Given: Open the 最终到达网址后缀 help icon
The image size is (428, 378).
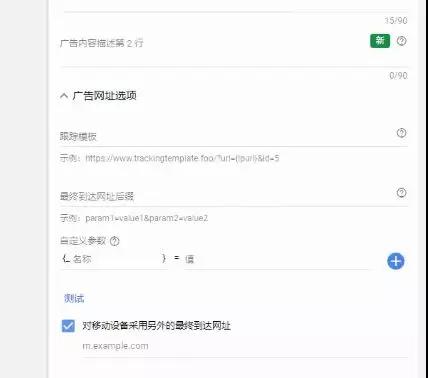Looking at the screenshot, I should click(401, 193).
